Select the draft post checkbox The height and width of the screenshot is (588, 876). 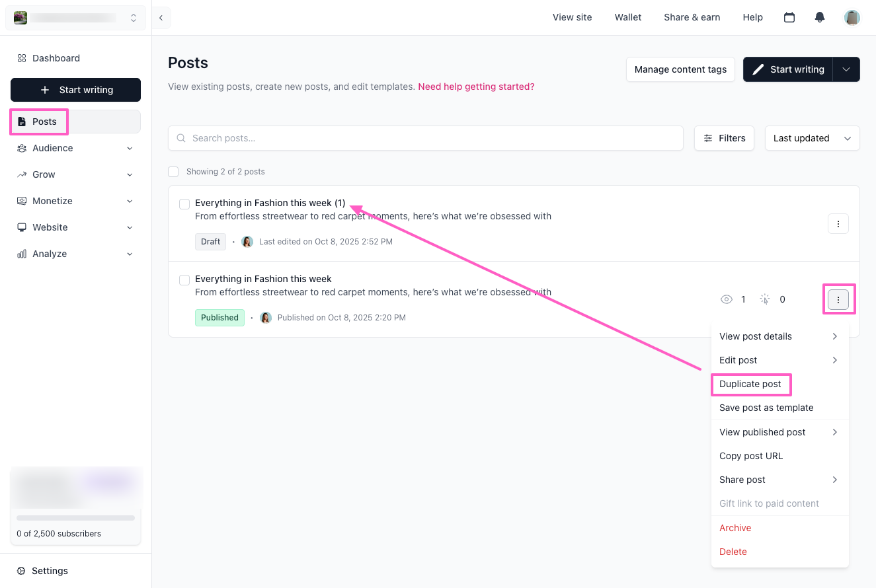coord(184,204)
